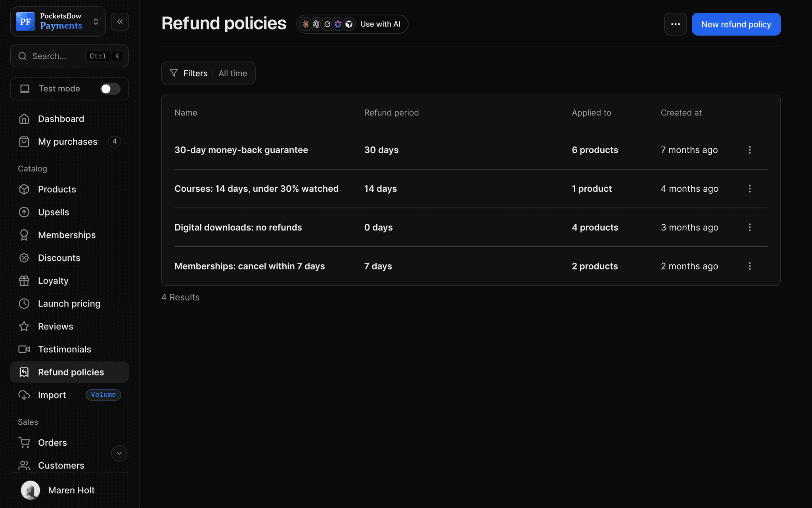Click the Test mode laptop icon
812x508 pixels.
click(25, 89)
